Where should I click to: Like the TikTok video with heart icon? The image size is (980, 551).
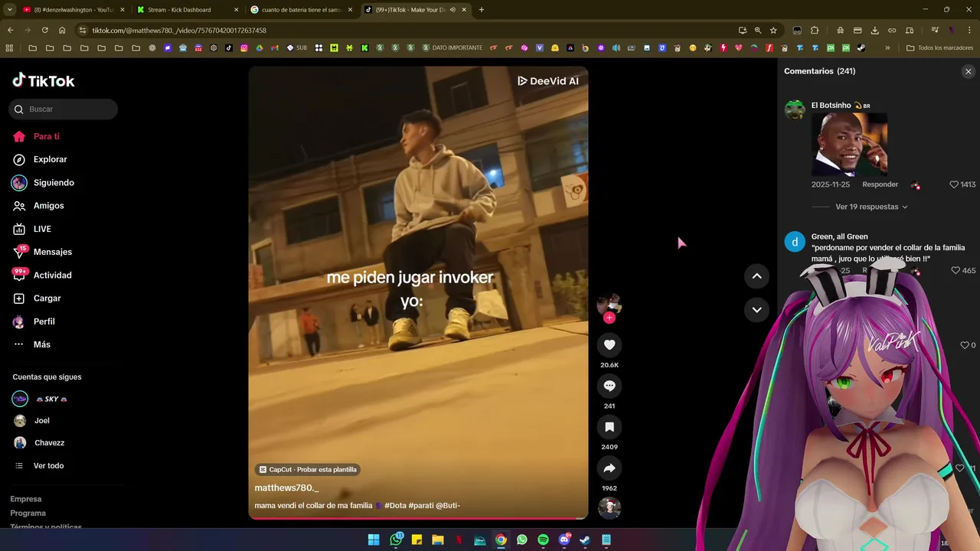609,345
